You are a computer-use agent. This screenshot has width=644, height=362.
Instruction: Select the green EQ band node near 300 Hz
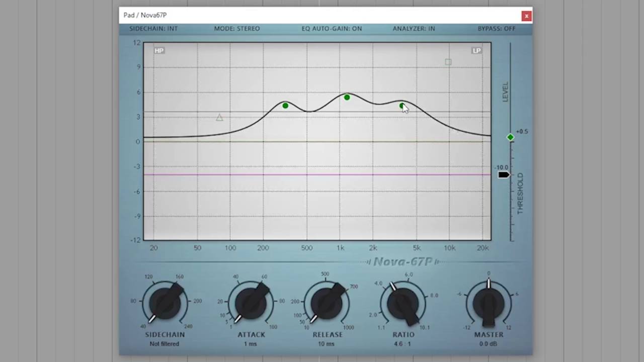pyautogui.click(x=285, y=106)
